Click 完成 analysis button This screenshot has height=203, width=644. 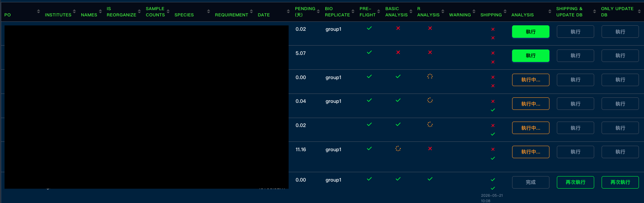point(531,182)
